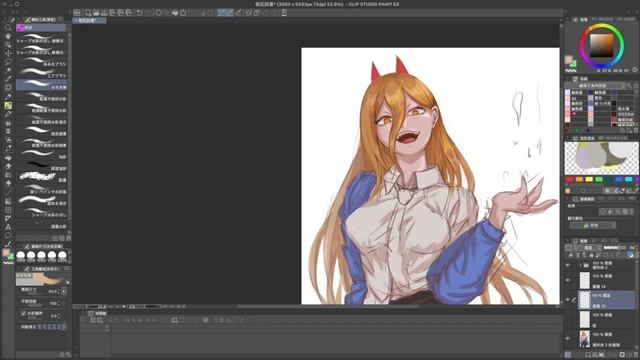Select the 1000 brush size preset
The width and height of the screenshot is (640, 360).
pos(21,257)
